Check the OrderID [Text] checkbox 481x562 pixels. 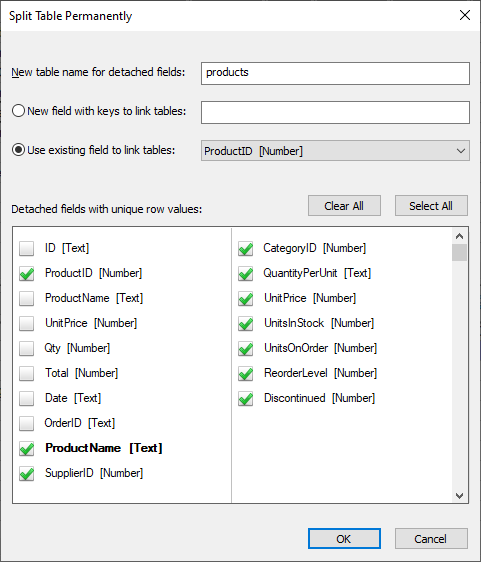click(27, 423)
